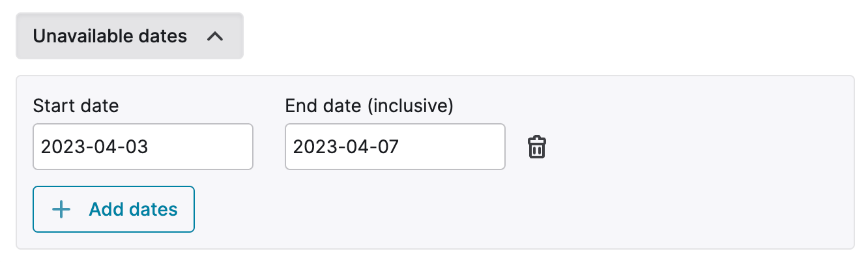Screen dimensions: 868x262
Task: Click the up chevron beside Unavailable dates
Action: pyautogui.click(x=214, y=36)
